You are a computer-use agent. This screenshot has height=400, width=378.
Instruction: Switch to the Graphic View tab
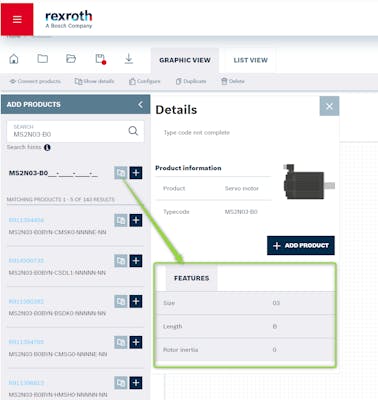point(185,60)
